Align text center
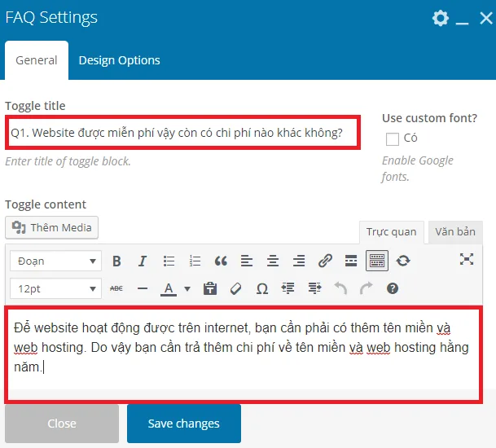 273,261
